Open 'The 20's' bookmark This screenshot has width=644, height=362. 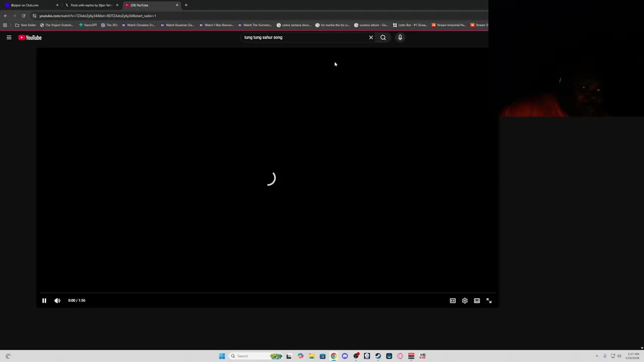(109, 25)
